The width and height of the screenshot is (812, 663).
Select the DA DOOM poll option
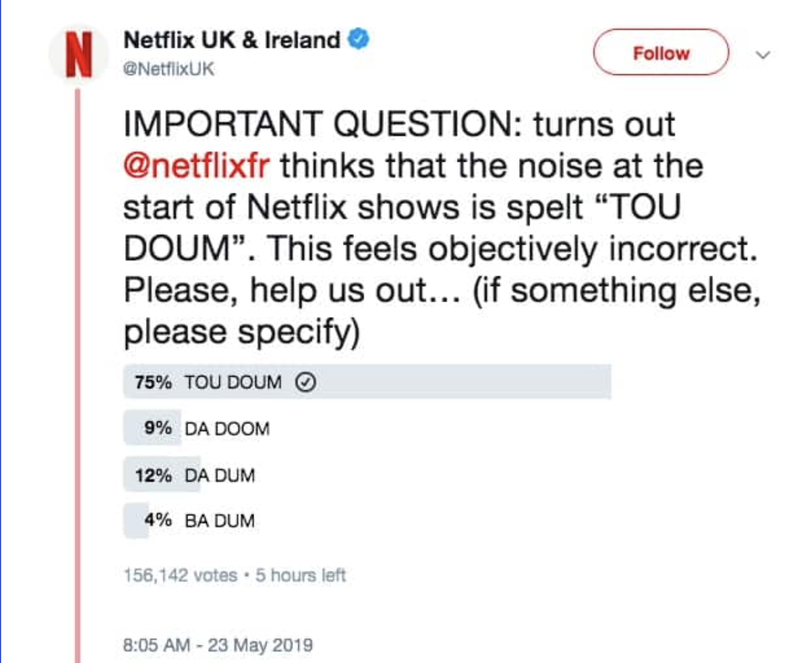coord(227,429)
